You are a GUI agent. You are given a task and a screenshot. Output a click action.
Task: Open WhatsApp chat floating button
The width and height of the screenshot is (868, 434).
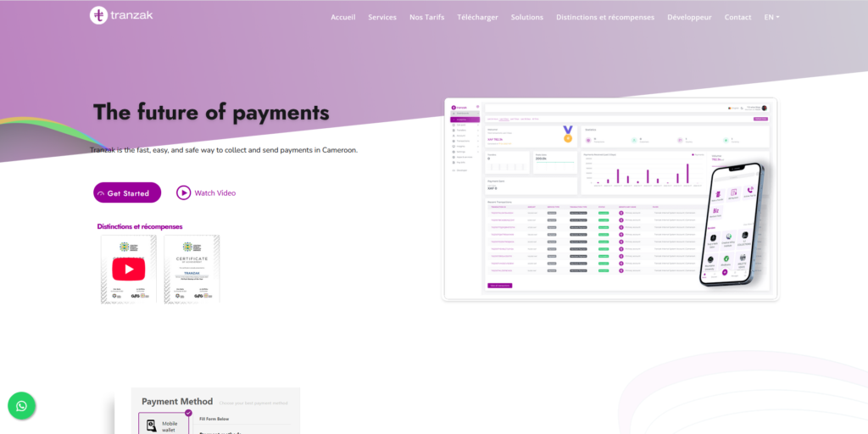click(x=21, y=406)
